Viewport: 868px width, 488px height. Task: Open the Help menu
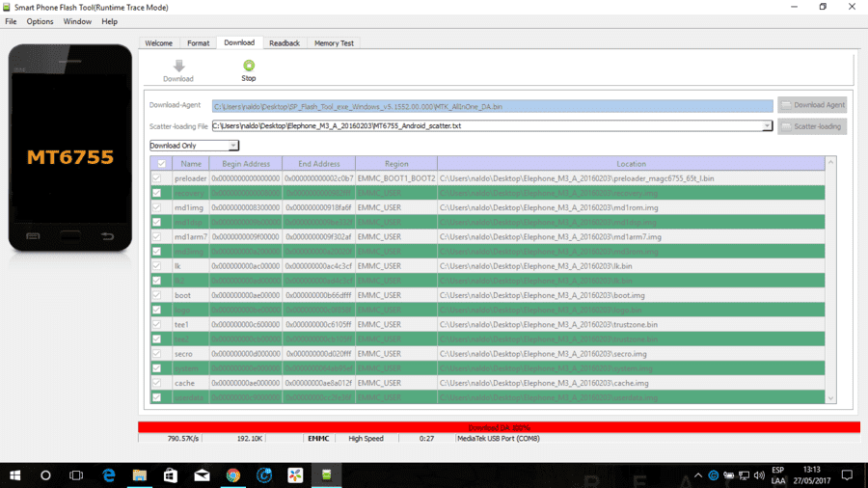pos(110,21)
